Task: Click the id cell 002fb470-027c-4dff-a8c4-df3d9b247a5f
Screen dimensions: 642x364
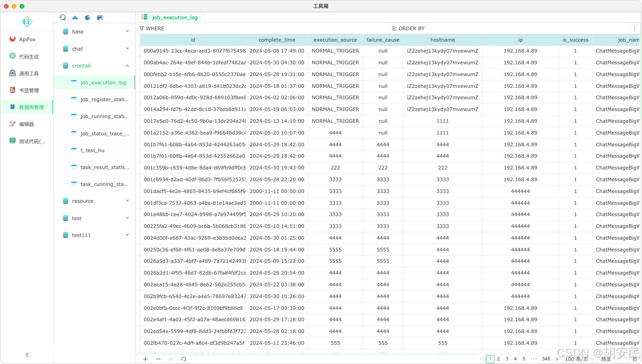Action: click(x=193, y=343)
